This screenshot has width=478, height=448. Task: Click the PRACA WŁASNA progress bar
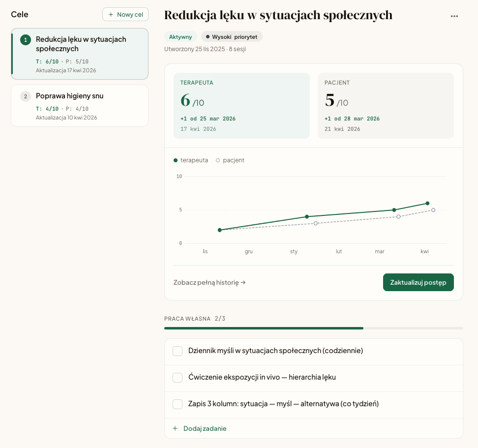(313, 328)
